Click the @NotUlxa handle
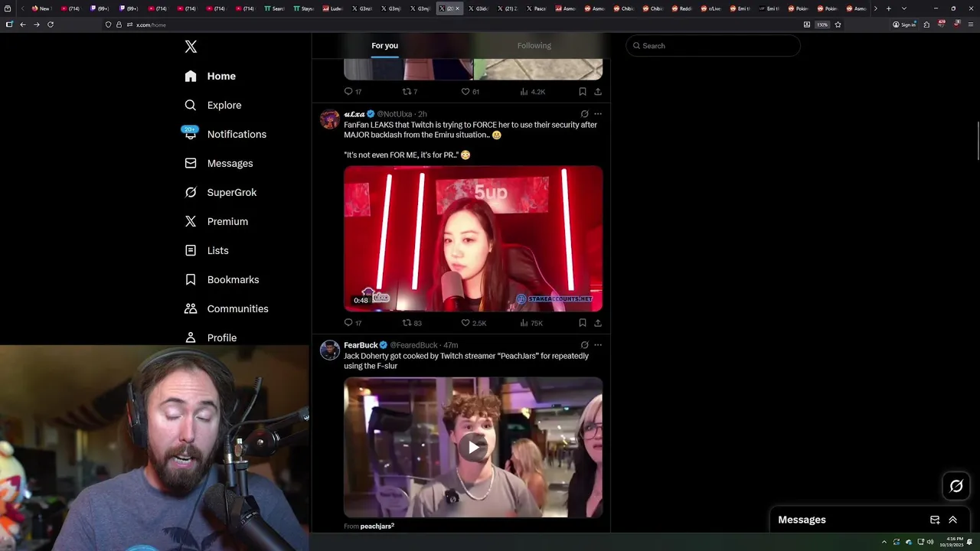This screenshot has height=551, width=980. (x=394, y=114)
